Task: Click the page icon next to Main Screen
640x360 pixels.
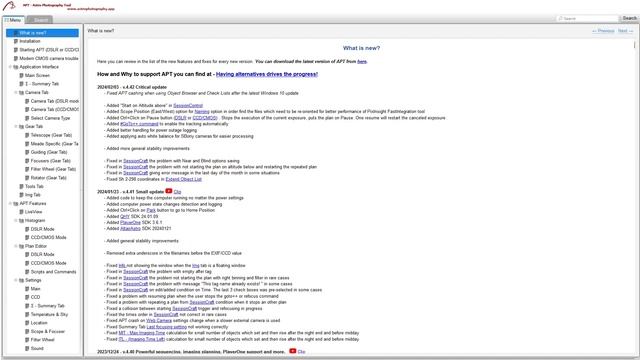Action: click(22, 76)
